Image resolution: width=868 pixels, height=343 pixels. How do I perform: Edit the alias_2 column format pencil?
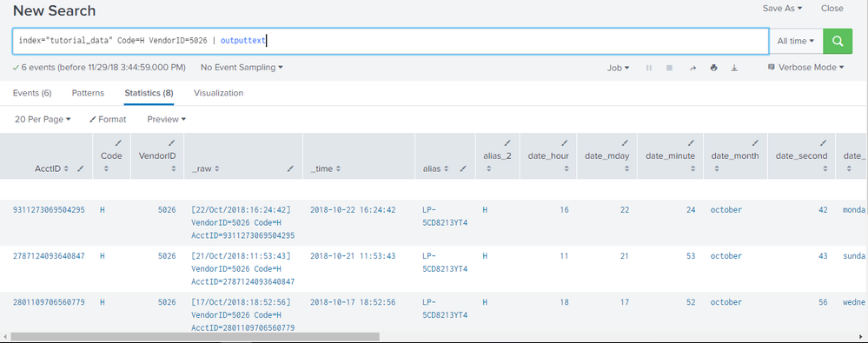pos(508,142)
